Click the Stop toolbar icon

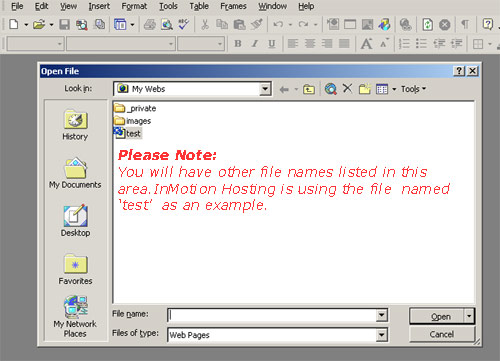445,25
